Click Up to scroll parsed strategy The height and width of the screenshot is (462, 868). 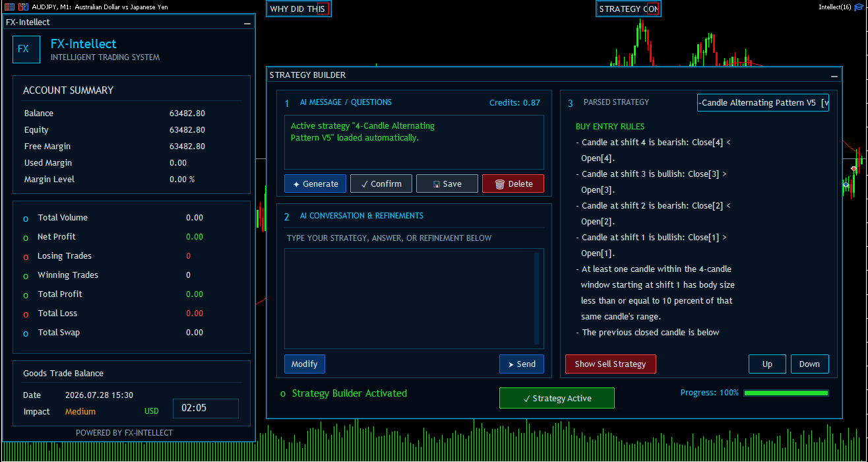[x=767, y=364]
